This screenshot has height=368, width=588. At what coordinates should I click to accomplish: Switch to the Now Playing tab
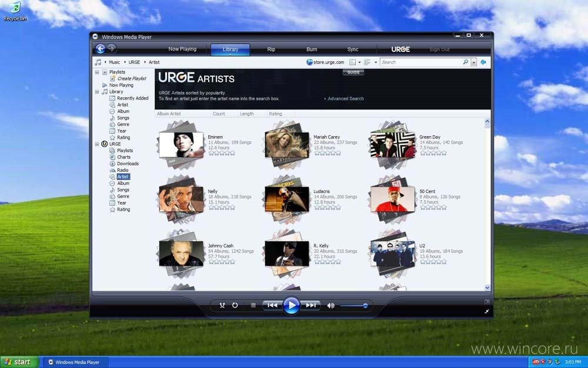coord(182,49)
